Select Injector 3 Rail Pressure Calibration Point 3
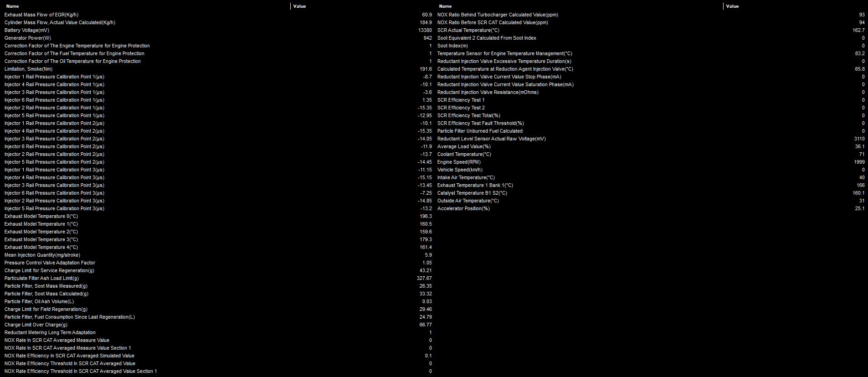This screenshot has height=377, width=868. click(218, 185)
